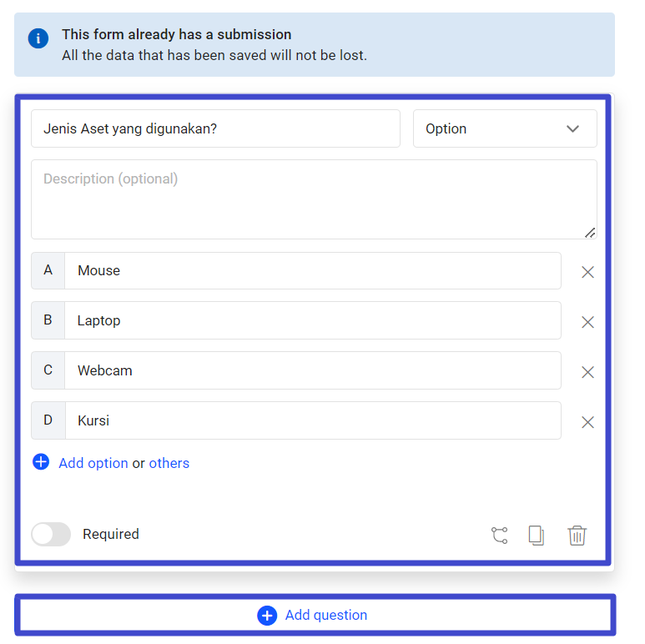The width and height of the screenshot is (645, 644).
Task: Remove the Mouse option
Action: (x=587, y=272)
